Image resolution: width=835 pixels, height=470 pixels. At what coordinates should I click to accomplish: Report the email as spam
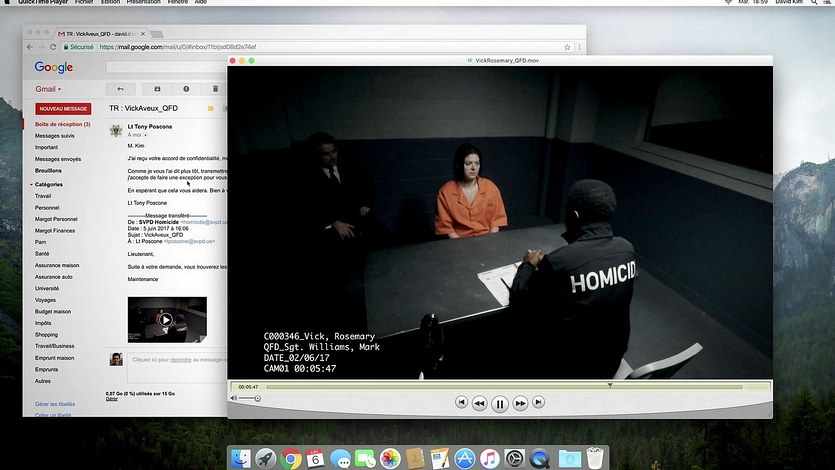click(186, 89)
